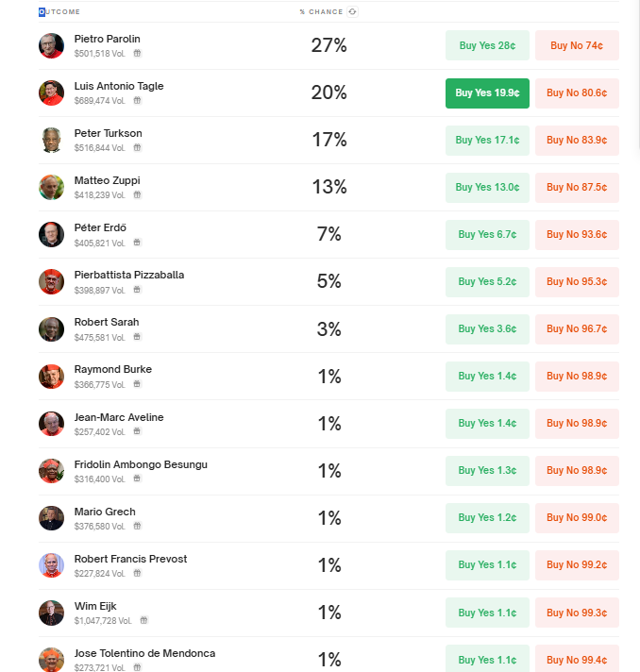
Task: Click the refresh icon next to % Chance
Action: (x=352, y=11)
